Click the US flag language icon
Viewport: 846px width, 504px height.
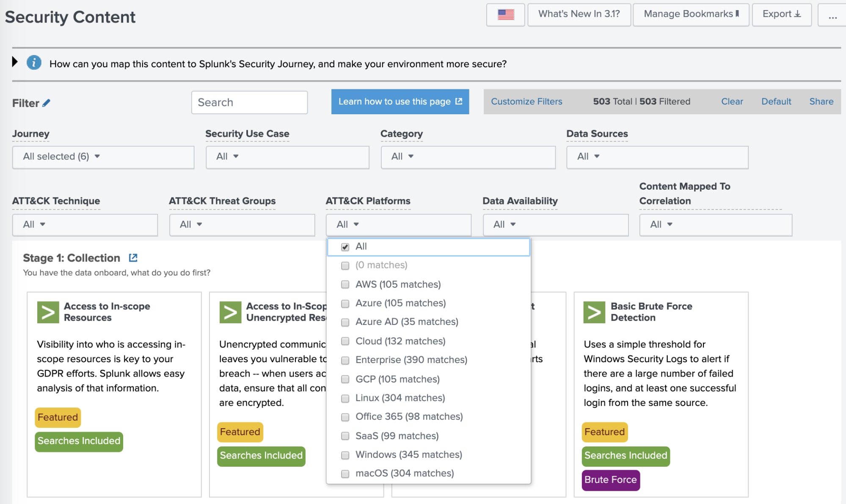pyautogui.click(x=505, y=15)
